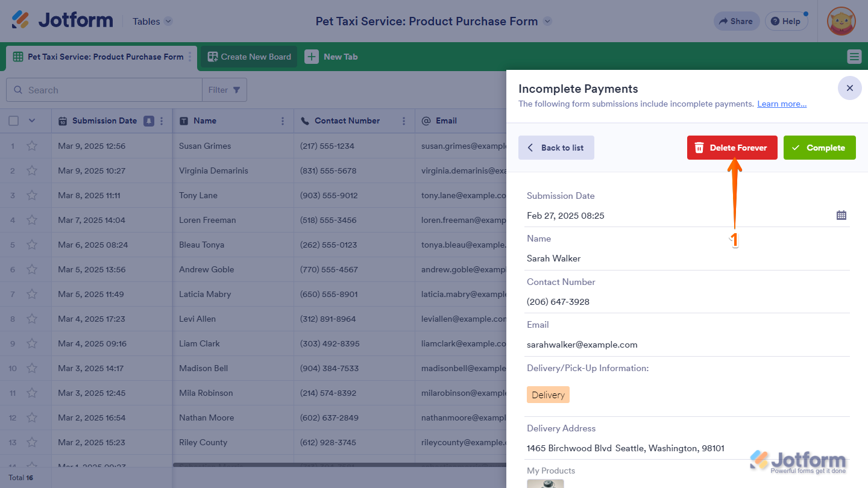
Task: Star the Susan Grimes submission row
Action: click(32, 146)
